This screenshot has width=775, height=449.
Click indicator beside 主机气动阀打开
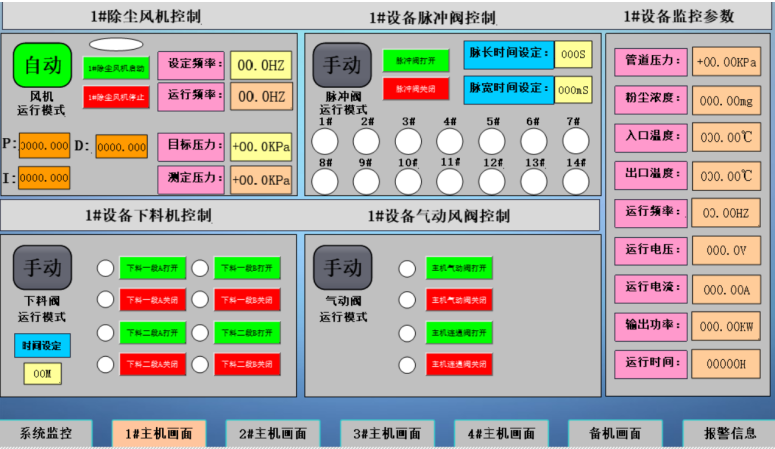tap(407, 268)
